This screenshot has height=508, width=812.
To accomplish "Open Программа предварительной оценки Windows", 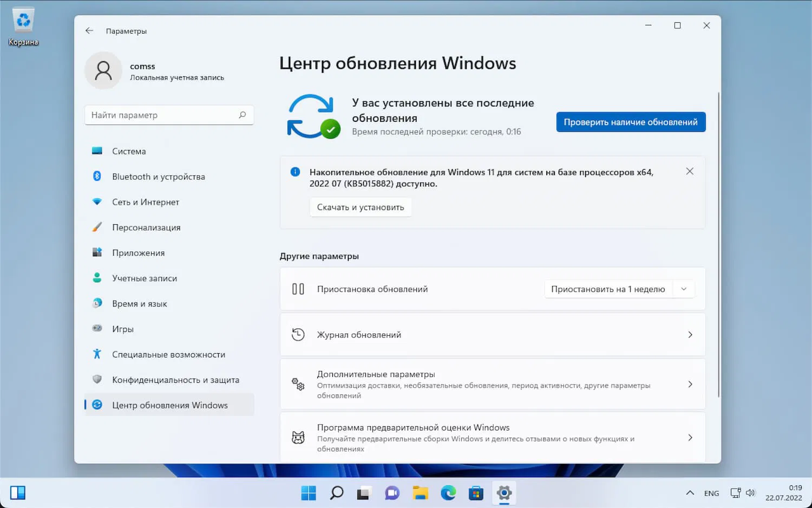I will [x=493, y=438].
